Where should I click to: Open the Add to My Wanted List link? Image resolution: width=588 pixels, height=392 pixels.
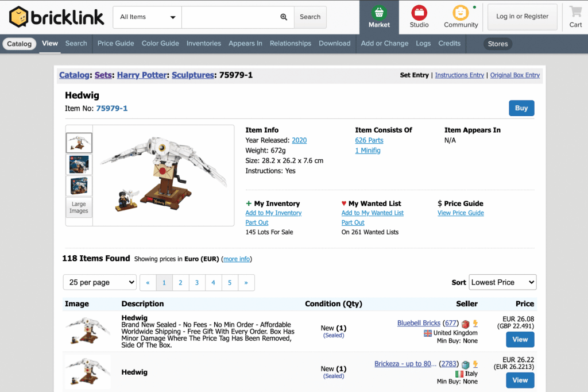pos(372,213)
